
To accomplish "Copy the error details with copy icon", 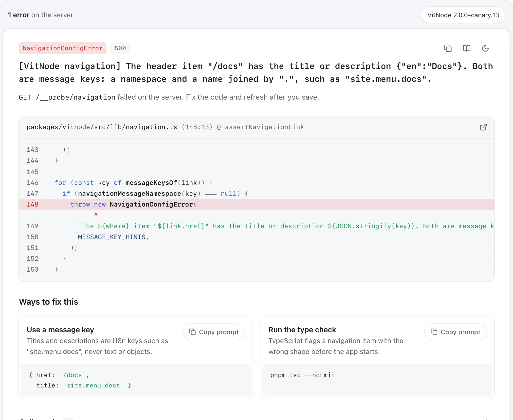I will pyautogui.click(x=448, y=48).
